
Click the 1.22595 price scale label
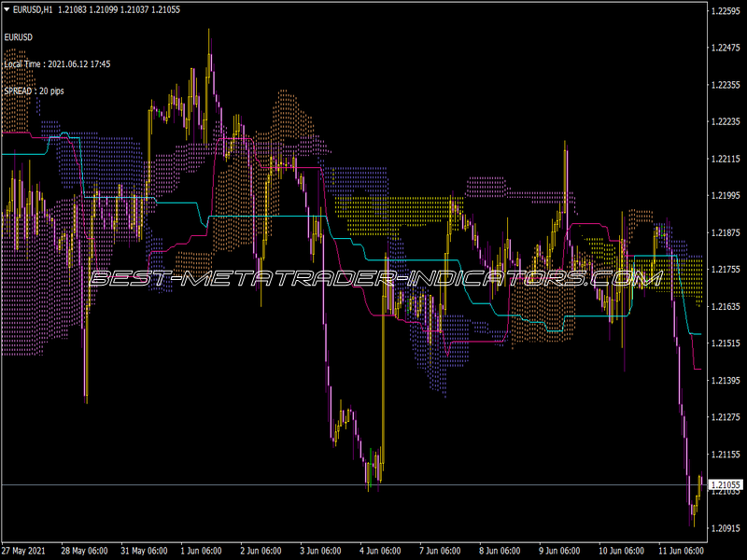point(726,11)
